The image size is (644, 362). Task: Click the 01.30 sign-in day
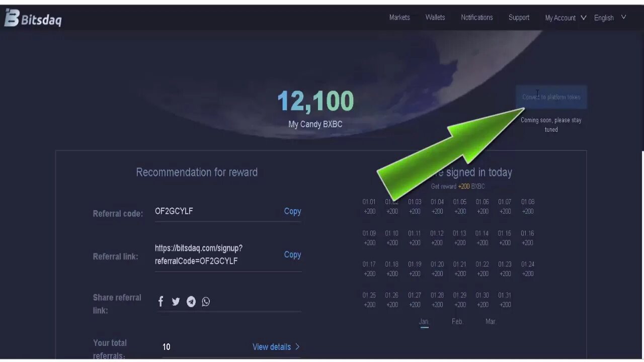(482, 300)
